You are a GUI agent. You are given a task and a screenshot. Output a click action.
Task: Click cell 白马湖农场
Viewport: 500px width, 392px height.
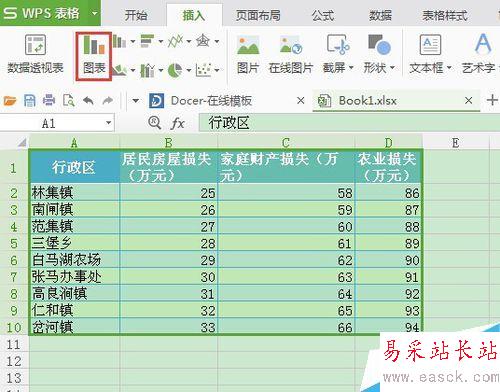click(x=74, y=260)
